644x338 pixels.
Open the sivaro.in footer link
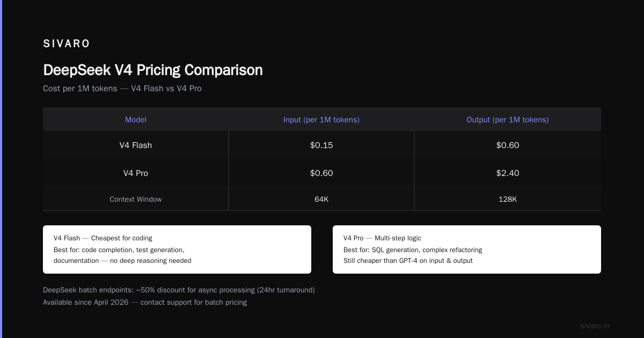(595, 326)
